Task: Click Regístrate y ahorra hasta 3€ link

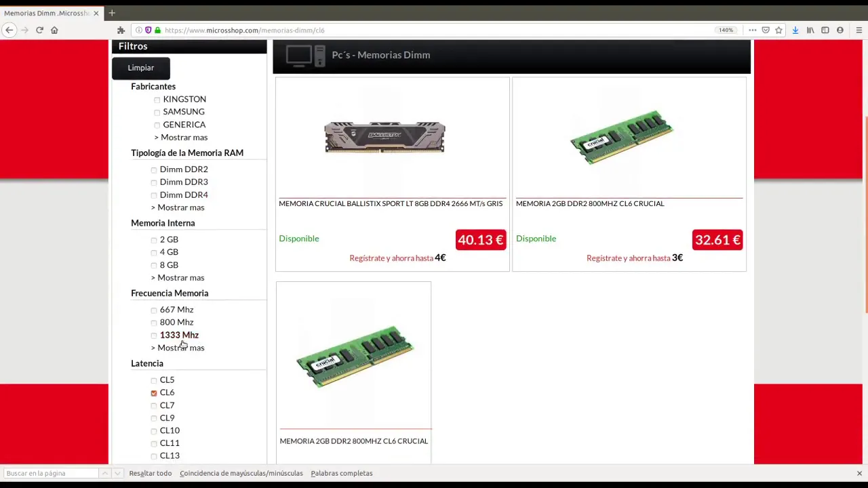Action: [635, 258]
